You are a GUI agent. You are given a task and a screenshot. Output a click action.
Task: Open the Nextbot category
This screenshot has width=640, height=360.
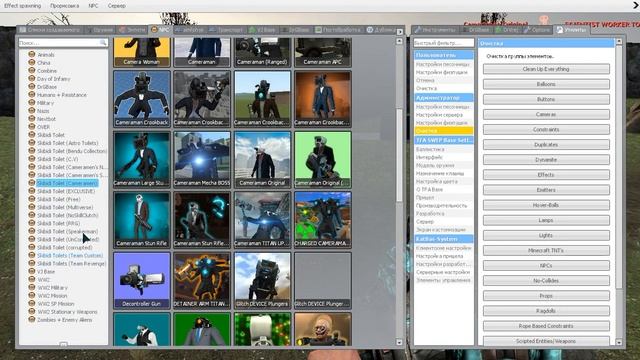pyautogui.click(x=46, y=119)
